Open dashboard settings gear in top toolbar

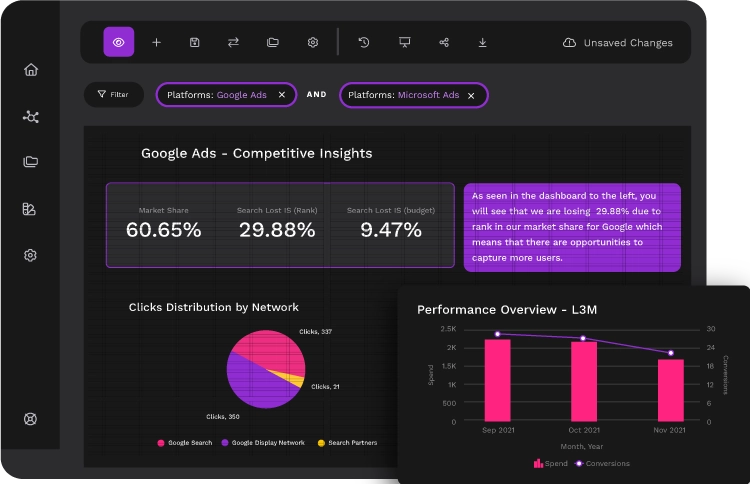313,43
